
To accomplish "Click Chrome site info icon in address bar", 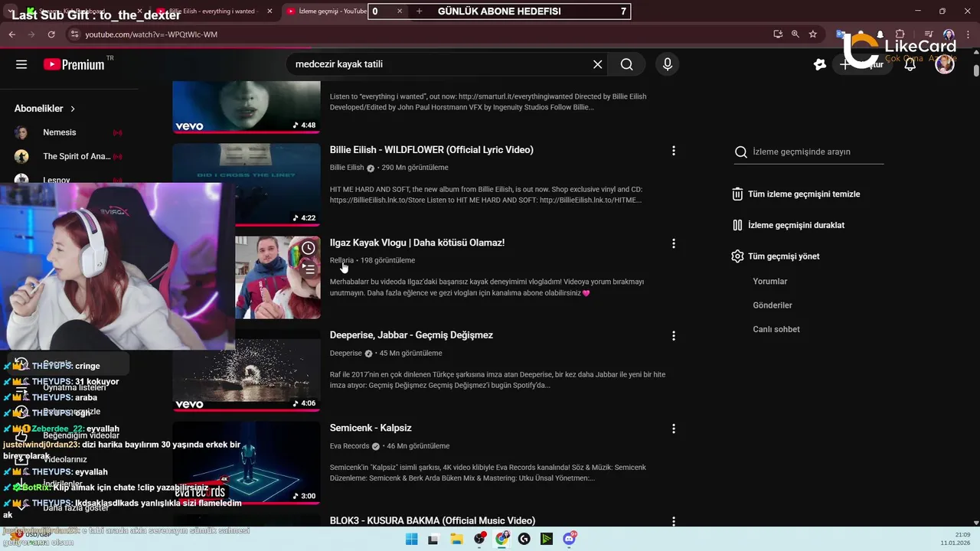I will (x=73, y=34).
